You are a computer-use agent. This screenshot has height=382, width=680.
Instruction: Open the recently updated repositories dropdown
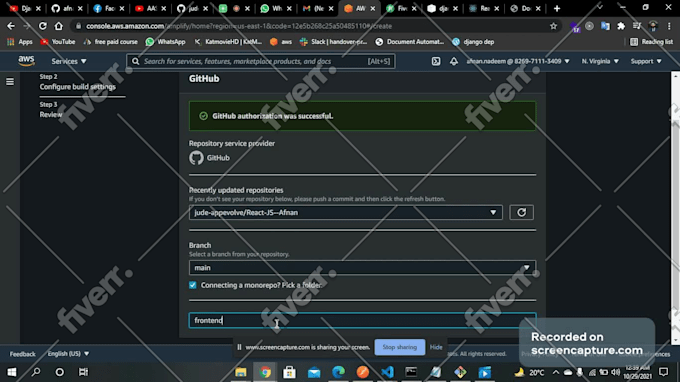[346, 212]
